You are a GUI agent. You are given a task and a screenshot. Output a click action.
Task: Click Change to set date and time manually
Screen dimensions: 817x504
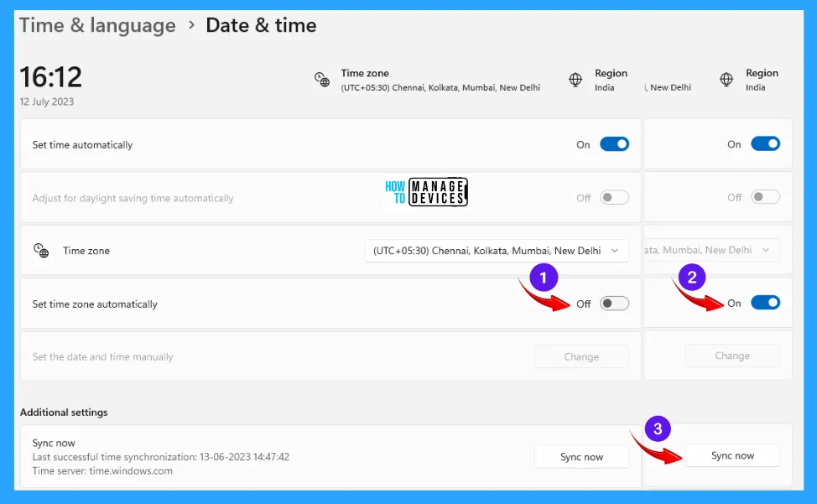[581, 356]
